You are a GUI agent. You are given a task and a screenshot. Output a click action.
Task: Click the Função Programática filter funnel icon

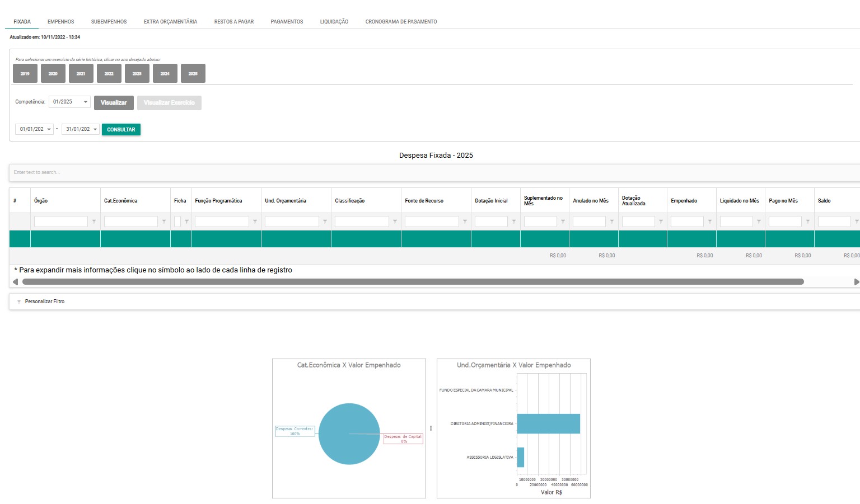(255, 222)
